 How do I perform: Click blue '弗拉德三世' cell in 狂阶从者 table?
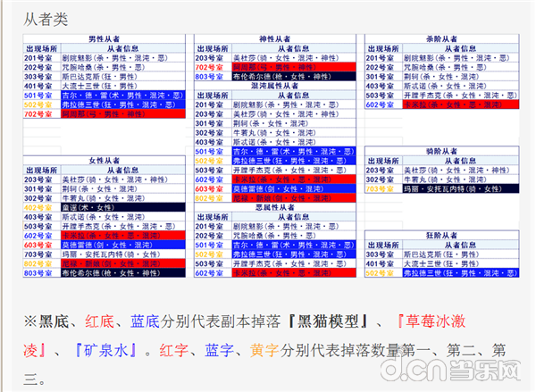pyautogui.click(x=461, y=272)
